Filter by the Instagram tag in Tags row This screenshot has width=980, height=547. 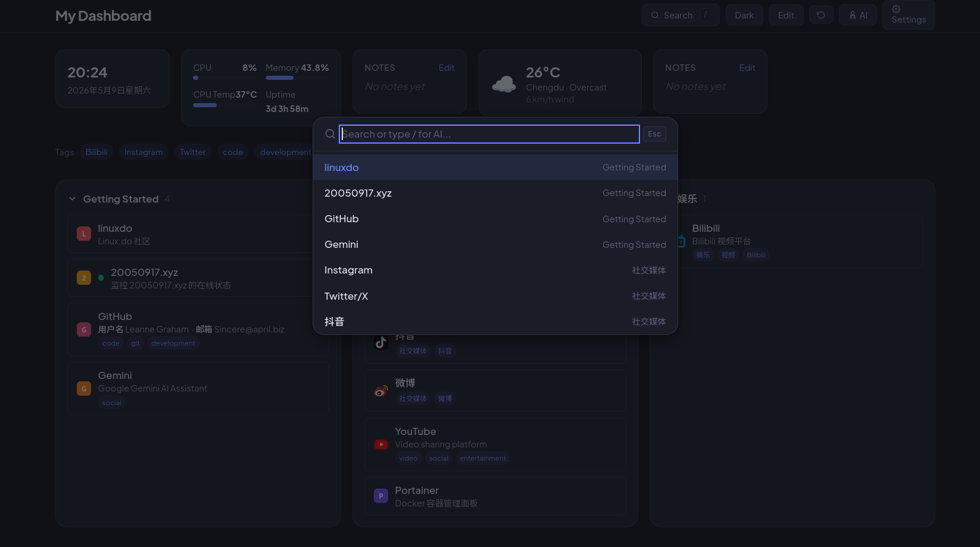click(x=143, y=152)
